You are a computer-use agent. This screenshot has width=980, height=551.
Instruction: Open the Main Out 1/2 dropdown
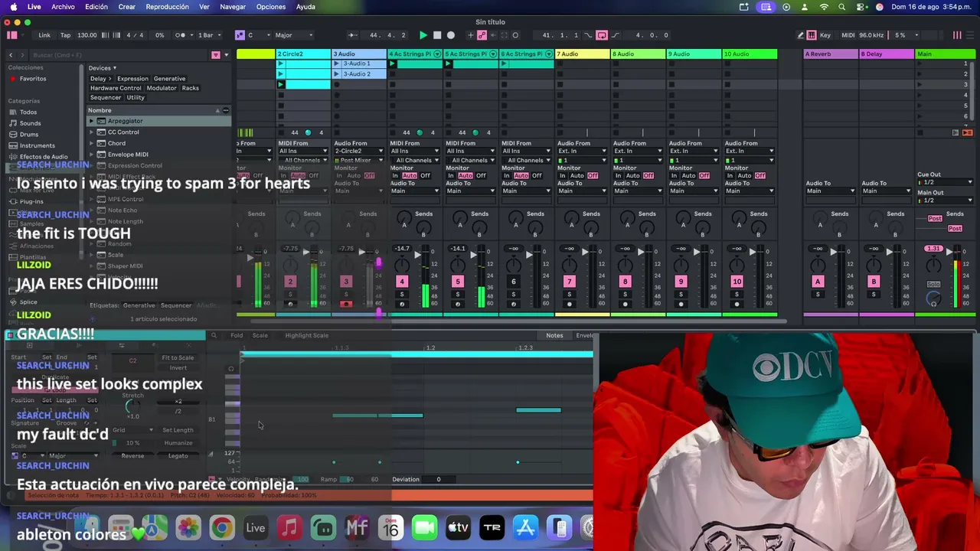click(x=946, y=201)
